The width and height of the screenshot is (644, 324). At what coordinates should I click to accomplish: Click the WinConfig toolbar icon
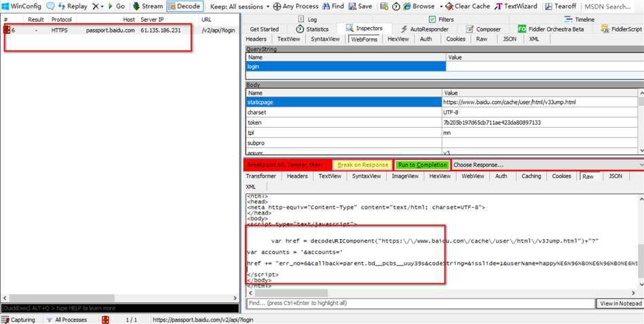point(5,6)
